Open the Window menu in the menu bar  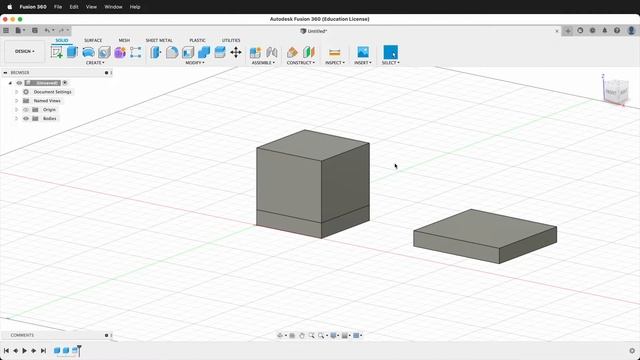pos(113,7)
